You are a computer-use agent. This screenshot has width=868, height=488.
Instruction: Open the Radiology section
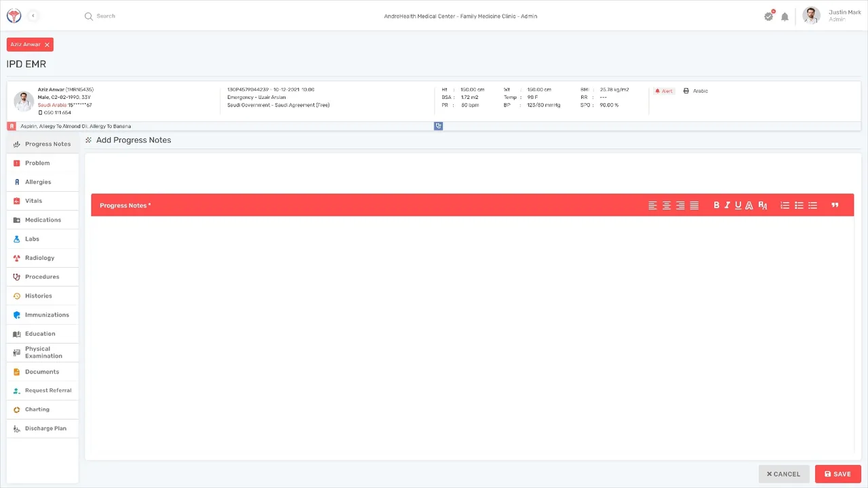coord(42,258)
